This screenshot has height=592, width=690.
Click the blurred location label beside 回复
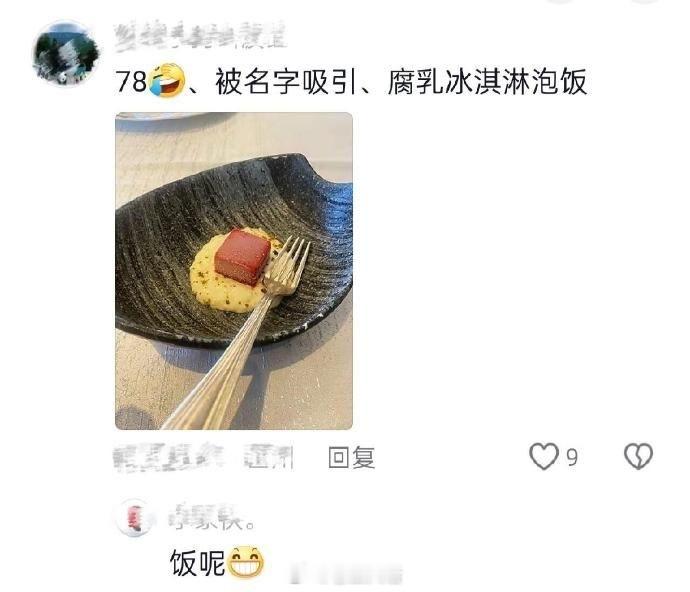tap(269, 458)
